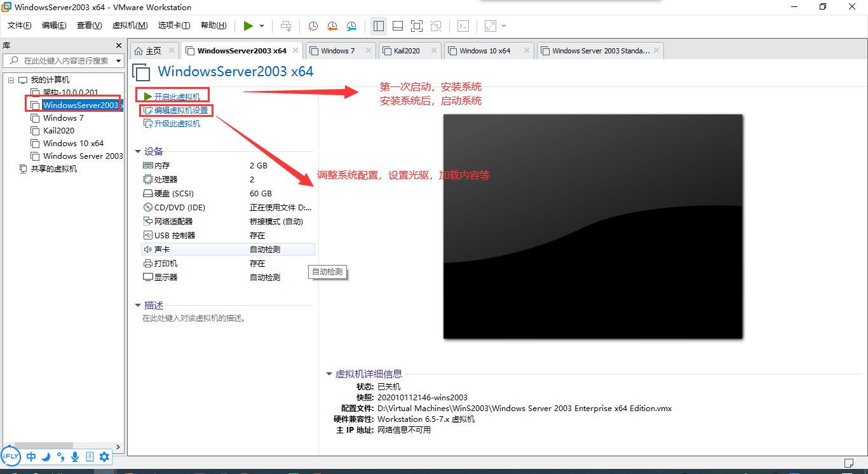The height and width of the screenshot is (474, 868).
Task: Open the 编辑(E) menu
Action: coord(54,25)
